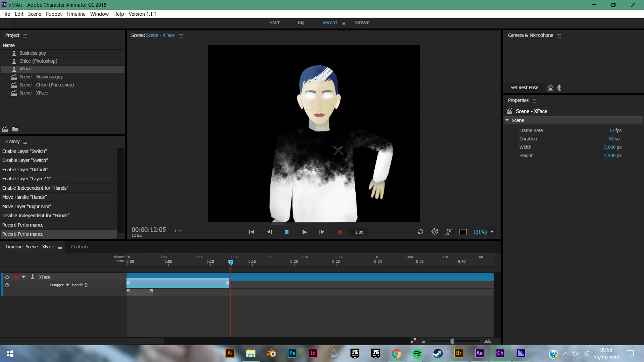Screen dimensions: 644x362
Task: Toggle the microphone input icon
Action: (559, 87)
